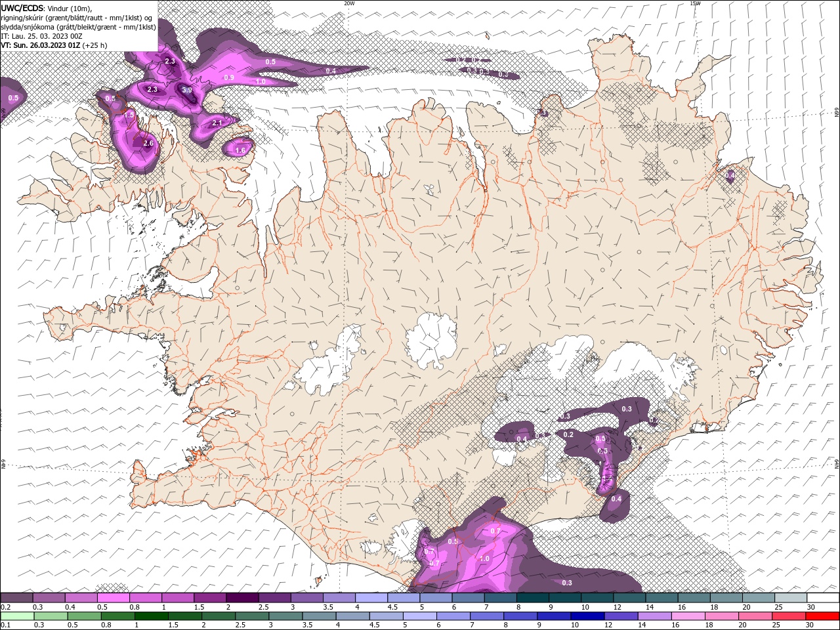840x630 pixels.
Task: Click the '0.9' precipitation label
Action: (x=229, y=77)
